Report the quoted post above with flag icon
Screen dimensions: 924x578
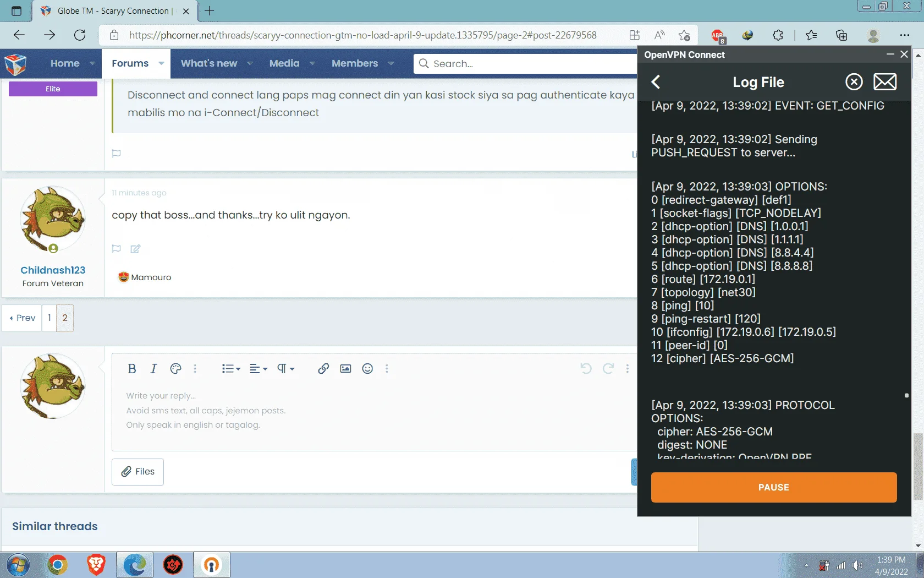tap(116, 154)
